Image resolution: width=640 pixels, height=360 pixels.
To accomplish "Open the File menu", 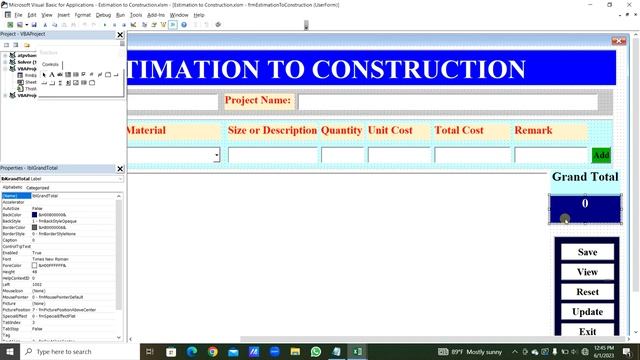I will 18,15.
